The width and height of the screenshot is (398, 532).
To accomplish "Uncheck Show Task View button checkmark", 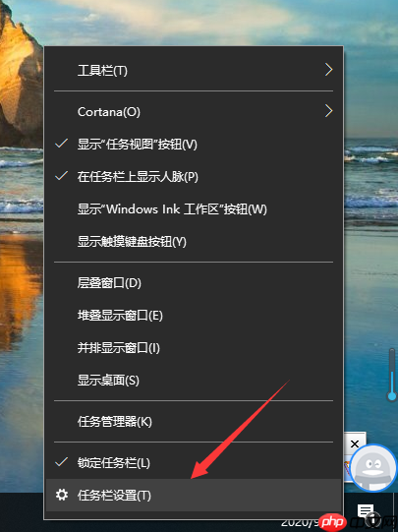I will tap(61, 144).
